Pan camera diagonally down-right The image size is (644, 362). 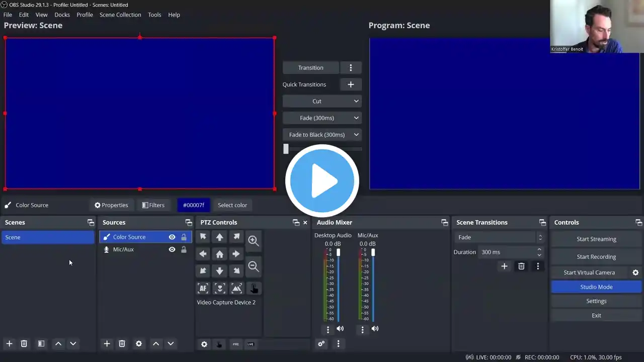point(236,271)
